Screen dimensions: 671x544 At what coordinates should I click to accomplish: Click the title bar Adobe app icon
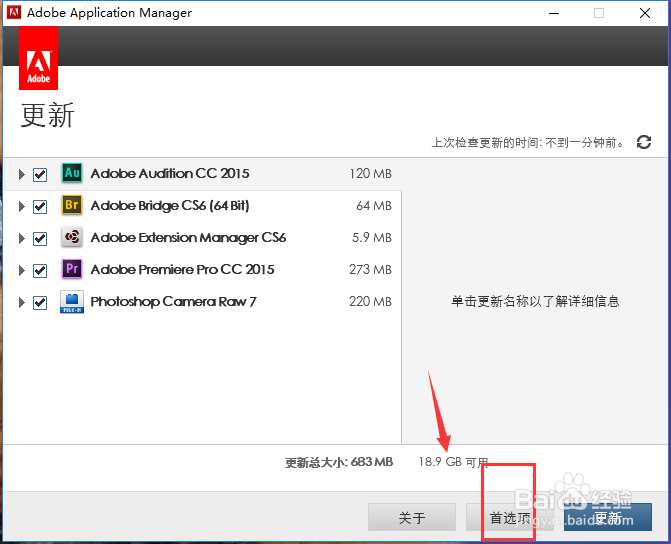tap(14, 12)
